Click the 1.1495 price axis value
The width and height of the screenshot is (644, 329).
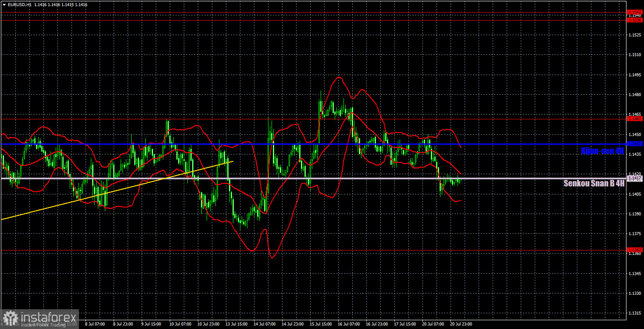[634, 75]
